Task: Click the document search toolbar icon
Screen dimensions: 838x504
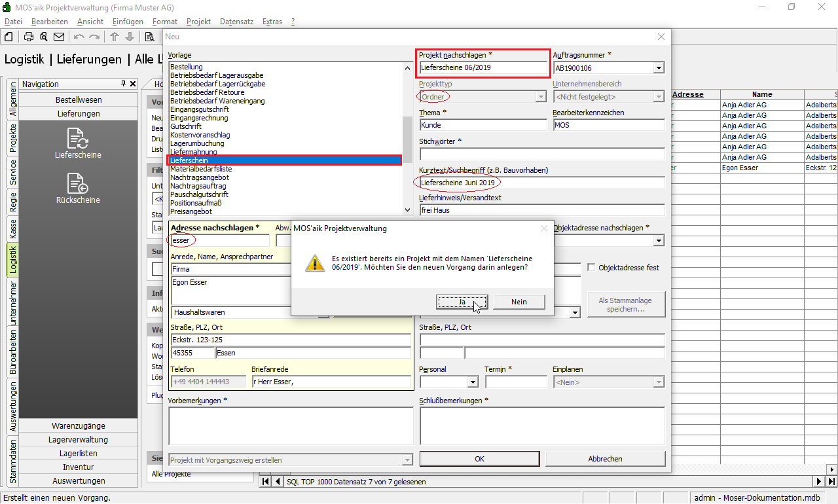Action: 149,37
